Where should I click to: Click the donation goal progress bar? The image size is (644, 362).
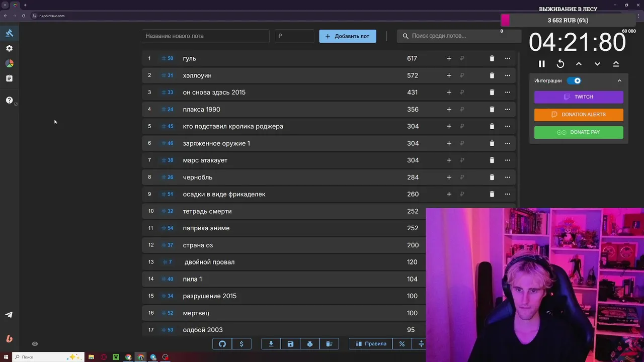click(x=568, y=20)
